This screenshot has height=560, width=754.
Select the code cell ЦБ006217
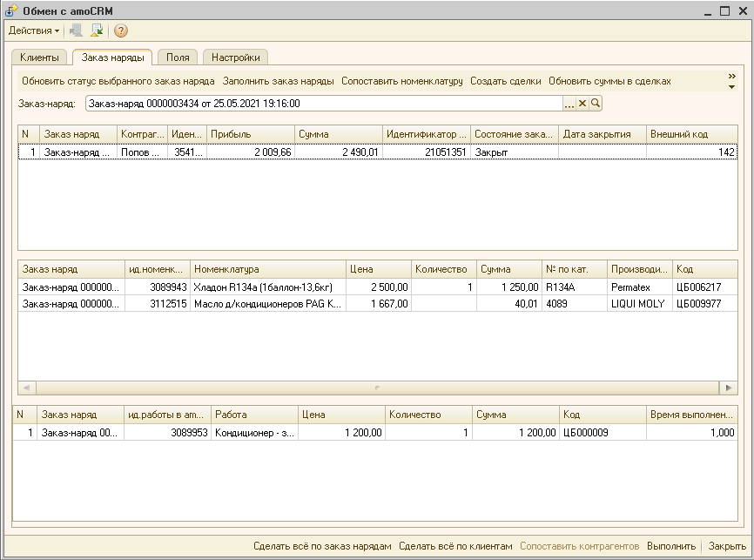(x=705, y=287)
